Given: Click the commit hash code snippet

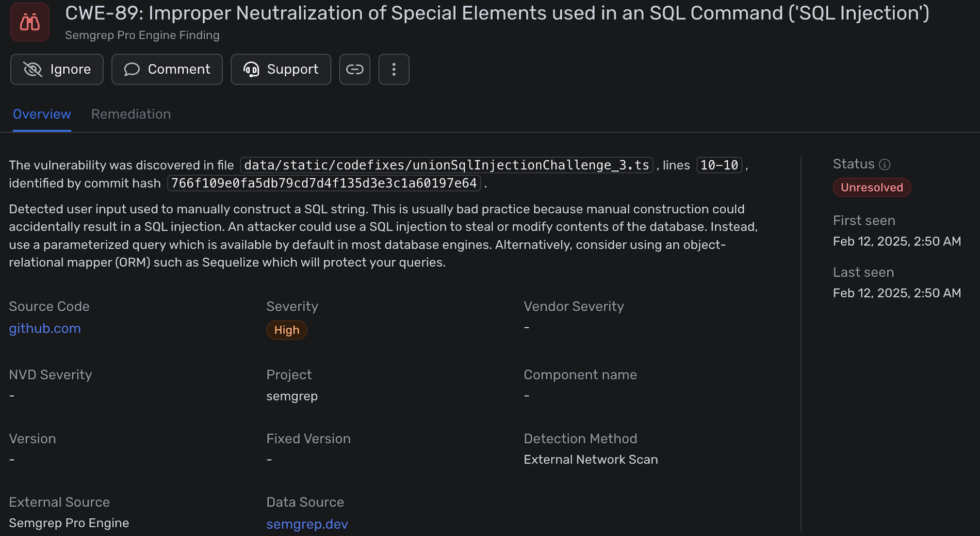Looking at the screenshot, I should tap(324, 183).
